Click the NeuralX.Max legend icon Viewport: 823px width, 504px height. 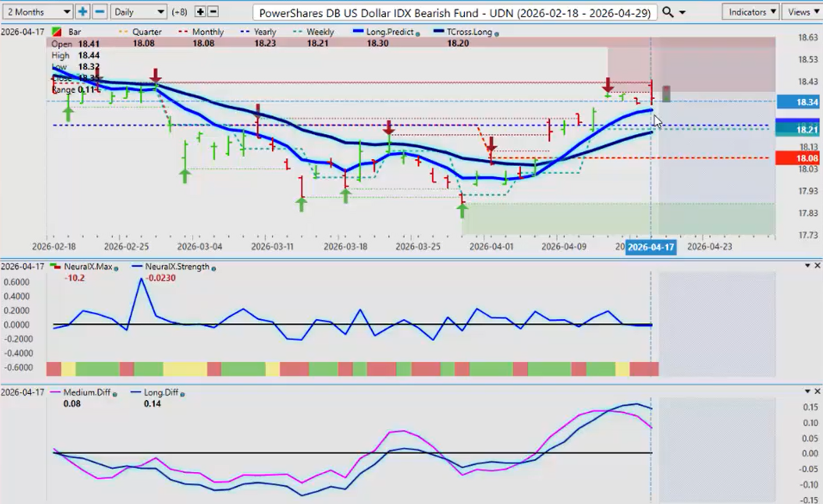click(x=54, y=267)
